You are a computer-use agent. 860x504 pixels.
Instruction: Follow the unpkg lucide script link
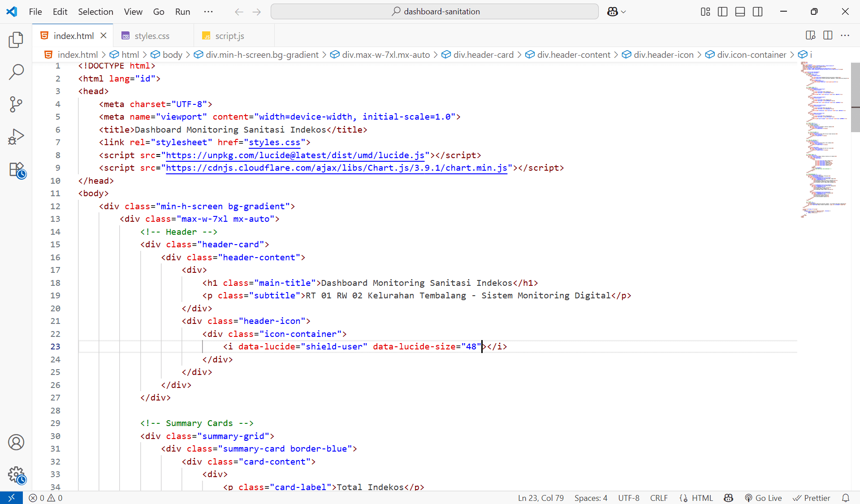295,155
